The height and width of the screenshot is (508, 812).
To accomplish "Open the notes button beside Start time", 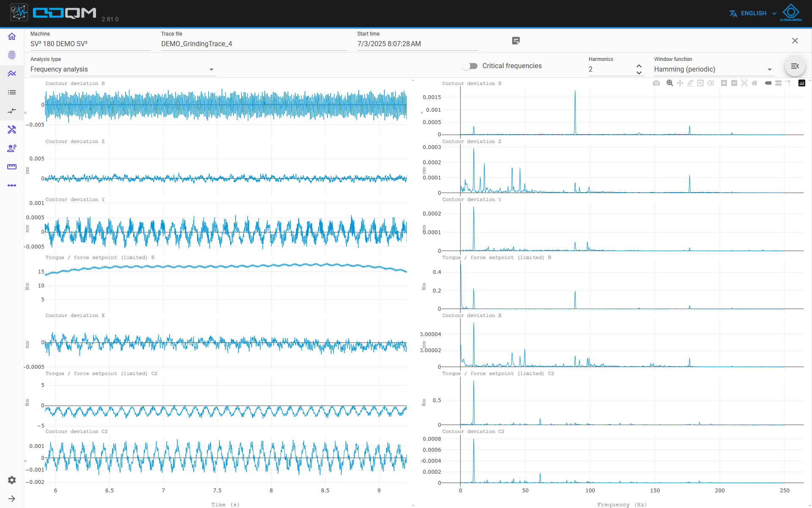I will tap(516, 41).
